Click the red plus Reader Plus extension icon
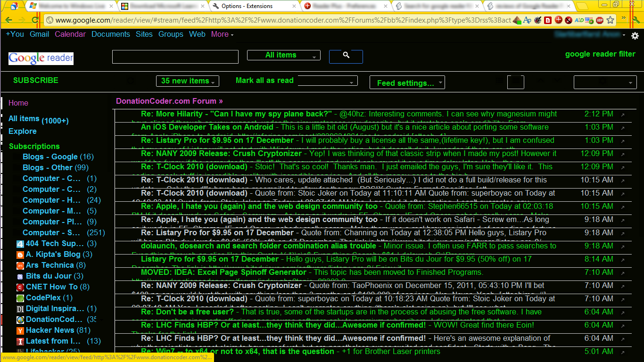The height and width of the screenshot is (362, 644). 558,20
